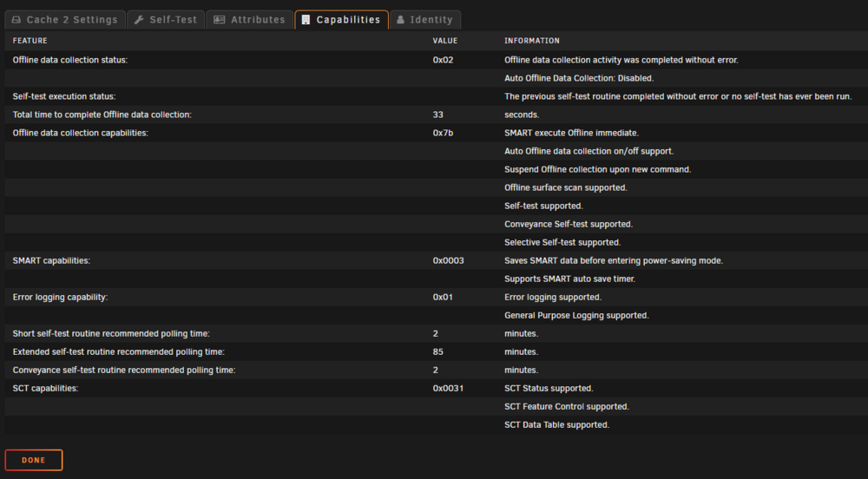868x479 pixels.
Task: Select 'SMART execute Offline immediate.' text
Action: coord(571,133)
